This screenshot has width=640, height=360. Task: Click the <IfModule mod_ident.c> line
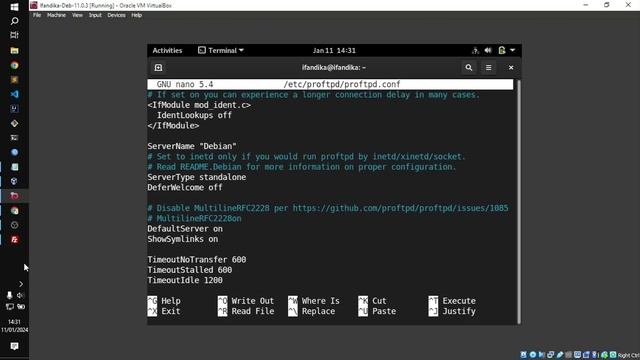[x=199, y=105]
